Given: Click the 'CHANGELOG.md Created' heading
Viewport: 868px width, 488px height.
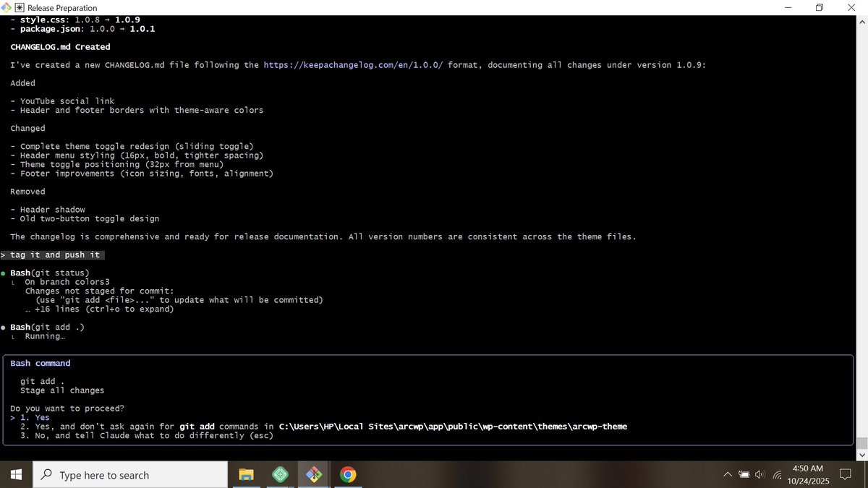Looking at the screenshot, I should (60, 47).
